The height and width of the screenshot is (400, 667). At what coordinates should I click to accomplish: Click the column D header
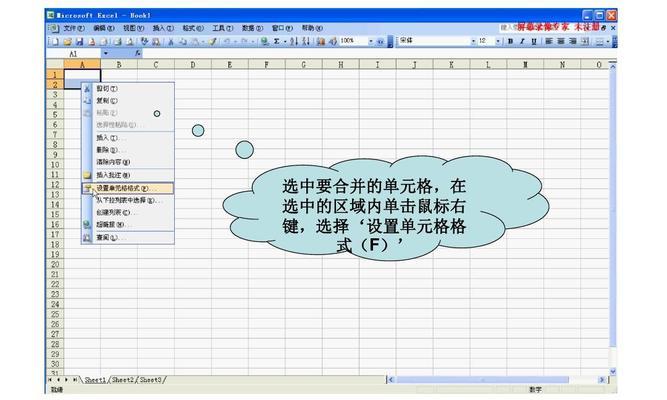tap(193, 65)
